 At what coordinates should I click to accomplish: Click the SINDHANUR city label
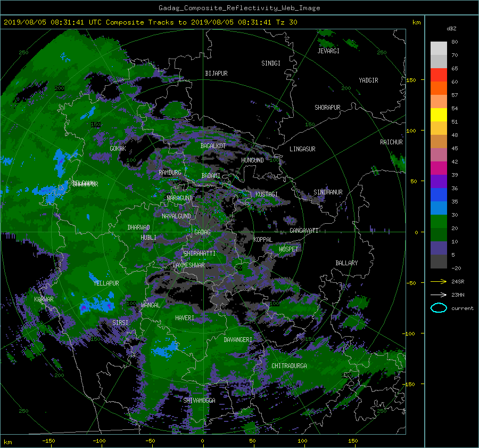tap(328, 192)
